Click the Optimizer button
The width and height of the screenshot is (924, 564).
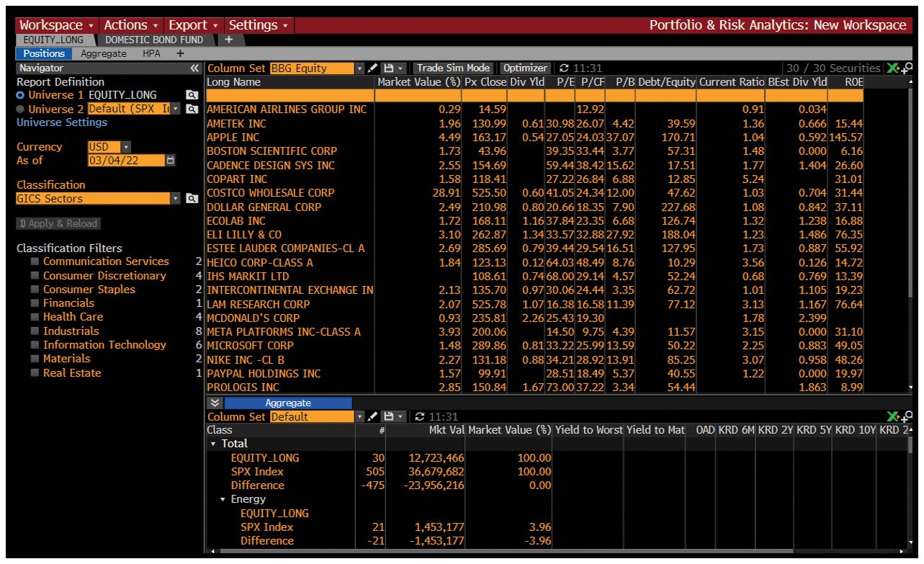tap(524, 68)
